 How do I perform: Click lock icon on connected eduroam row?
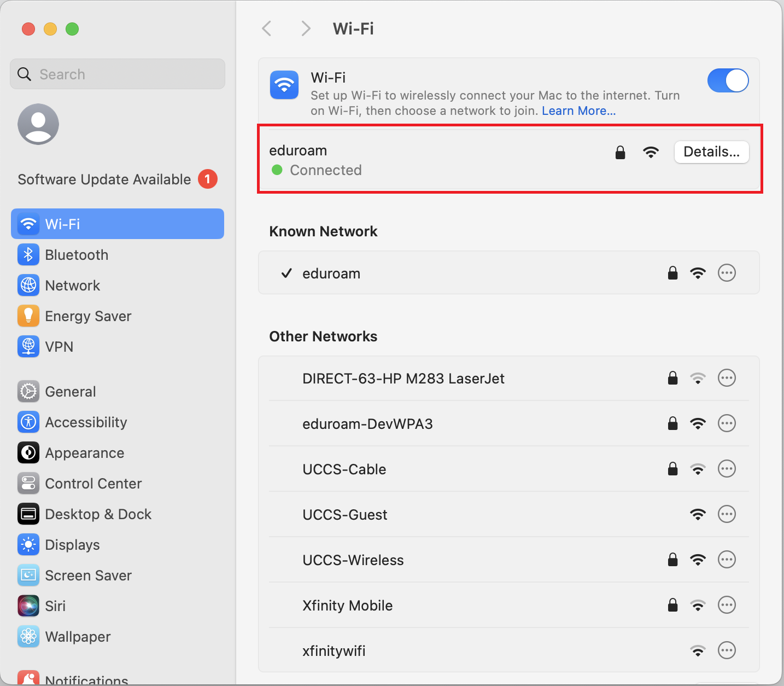[620, 152]
